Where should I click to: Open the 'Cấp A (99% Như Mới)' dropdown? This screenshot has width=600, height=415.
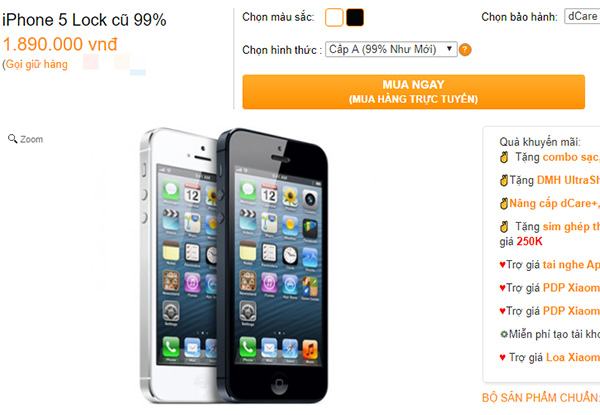click(391, 49)
